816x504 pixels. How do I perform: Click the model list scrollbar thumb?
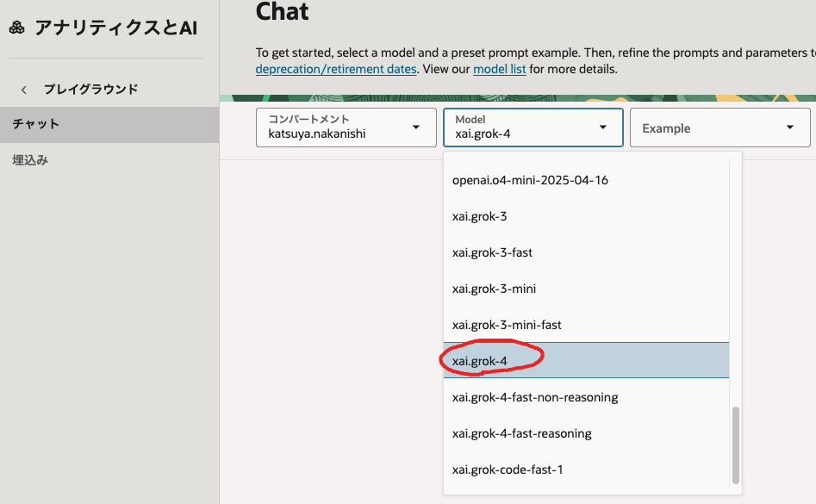point(735,445)
